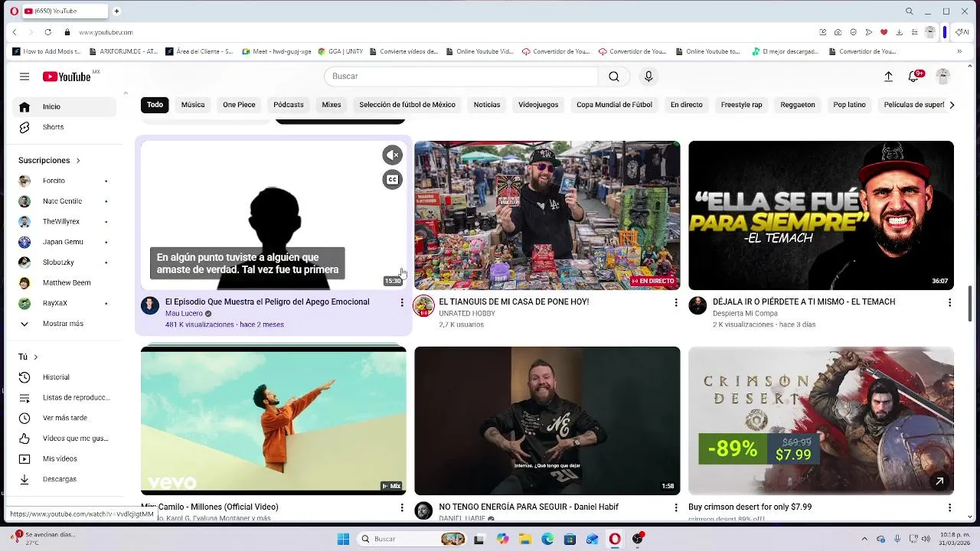Select the Pódcasts filter chip
The height and width of the screenshot is (551, 980).
(289, 105)
